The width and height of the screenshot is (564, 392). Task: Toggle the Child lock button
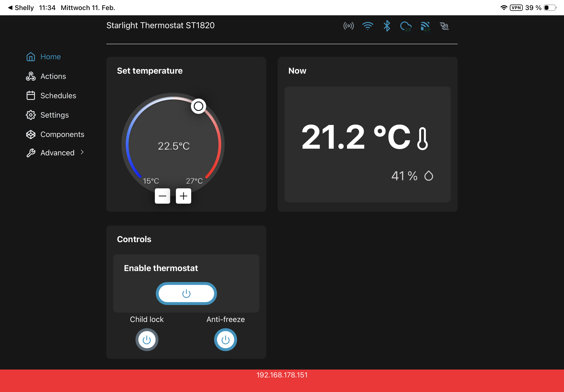[147, 340]
